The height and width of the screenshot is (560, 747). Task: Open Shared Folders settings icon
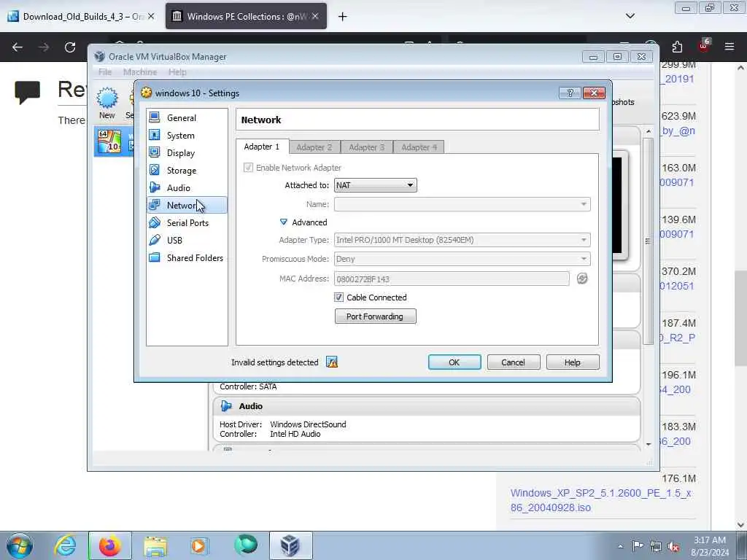[155, 257]
